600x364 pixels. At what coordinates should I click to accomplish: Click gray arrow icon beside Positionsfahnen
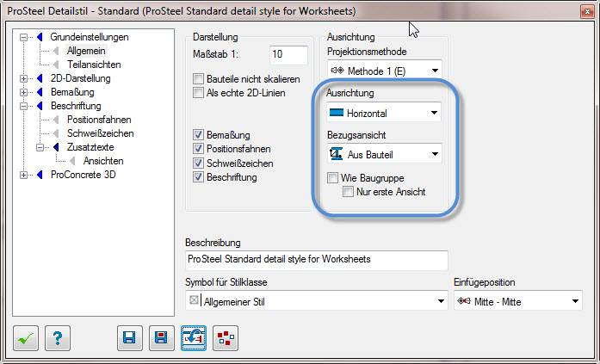56,120
